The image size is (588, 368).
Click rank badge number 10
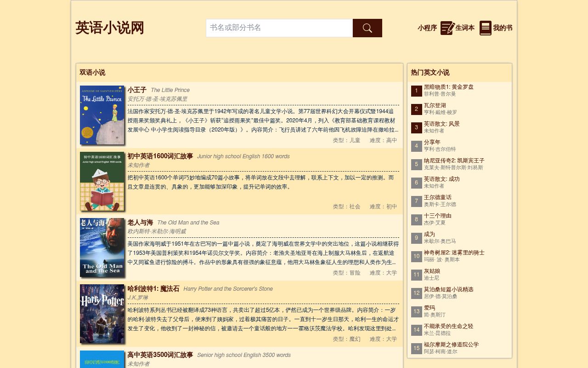[417, 257]
